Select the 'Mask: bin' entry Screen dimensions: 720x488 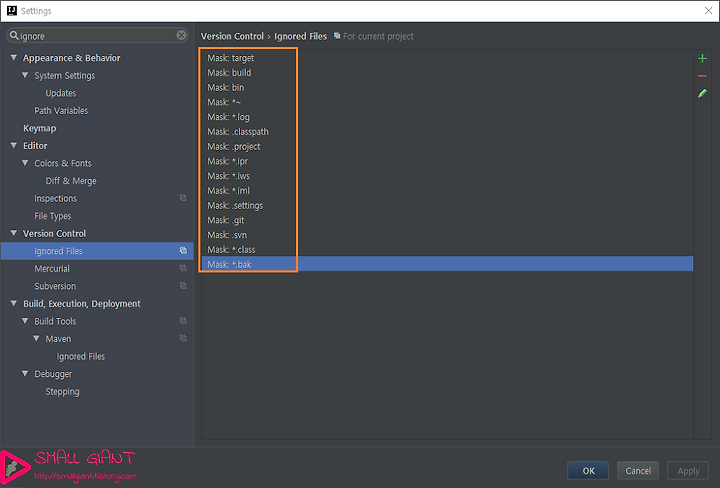[447, 87]
